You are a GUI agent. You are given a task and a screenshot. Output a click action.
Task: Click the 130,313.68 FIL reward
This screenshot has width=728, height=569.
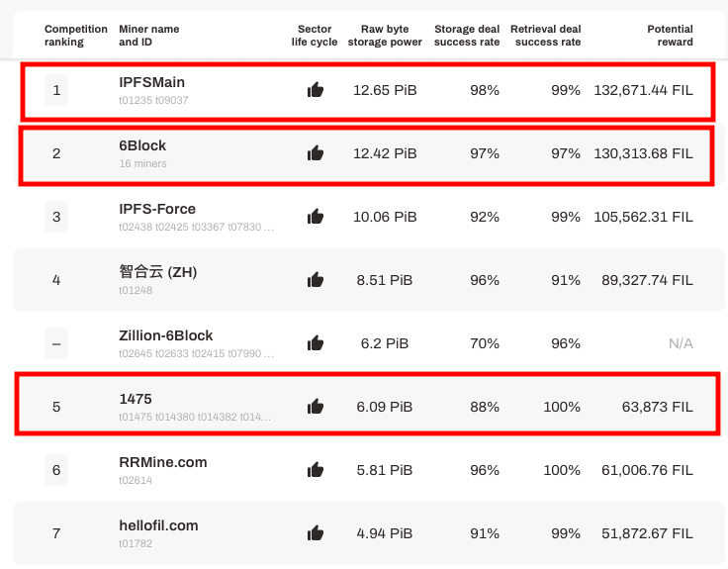click(x=643, y=153)
